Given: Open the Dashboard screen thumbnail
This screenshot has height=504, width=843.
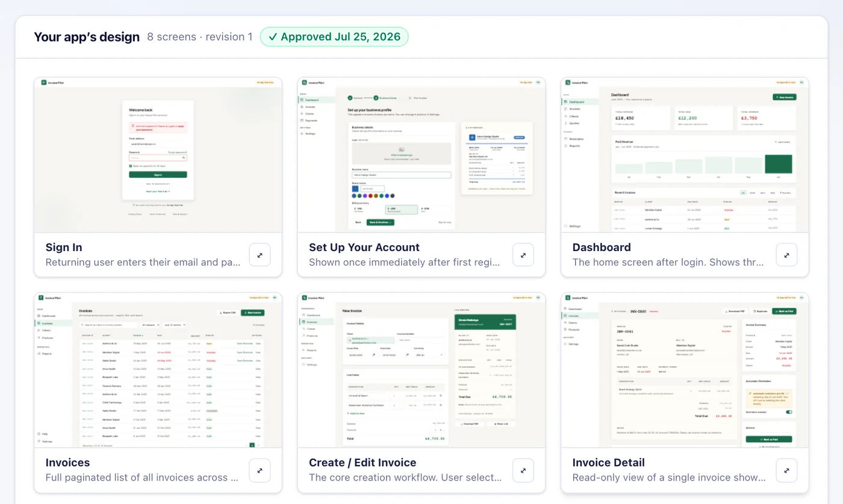Looking at the screenshot, I should coord(685,155).
